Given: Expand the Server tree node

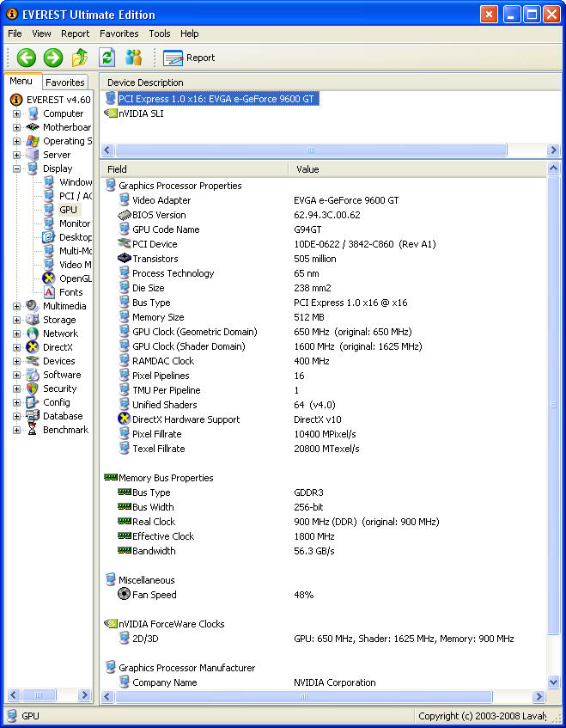Looking at the screenshot, I should [x=16, y=155].
